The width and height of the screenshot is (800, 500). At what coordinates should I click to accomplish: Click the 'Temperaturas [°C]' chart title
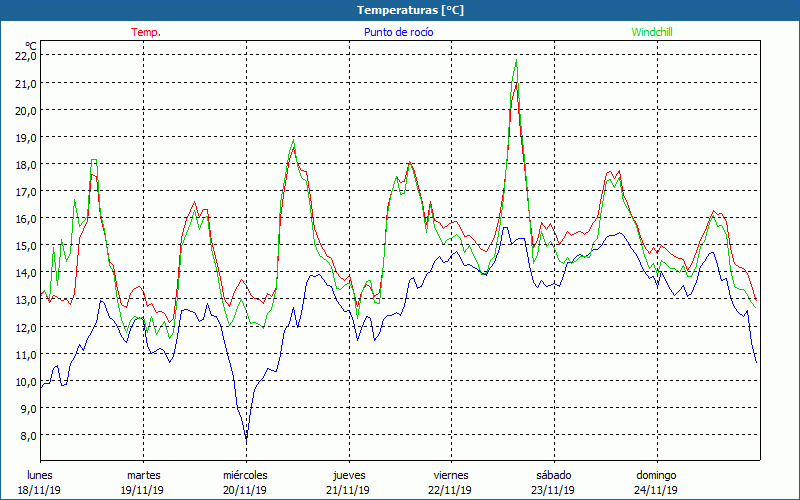[x=410, y=10]
